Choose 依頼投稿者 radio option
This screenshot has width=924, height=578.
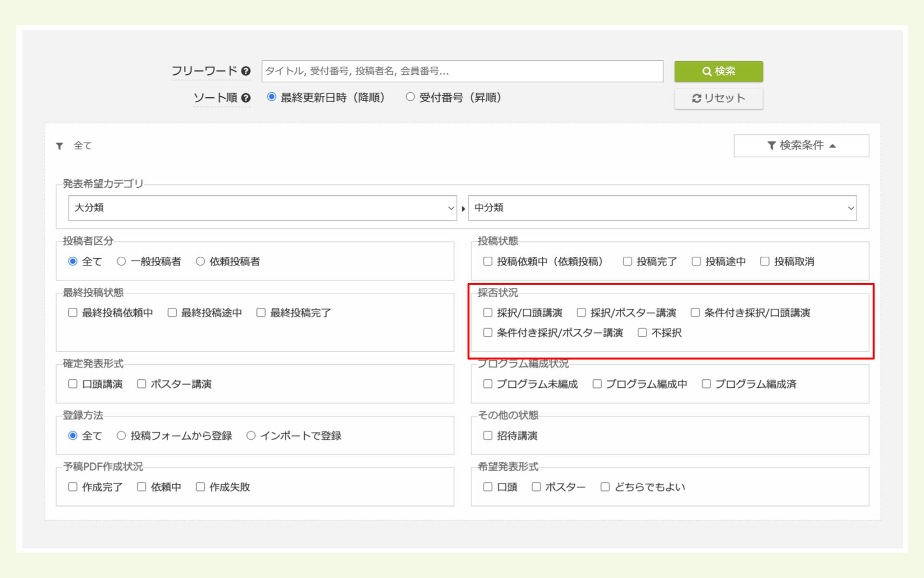[x=200, y=262]
